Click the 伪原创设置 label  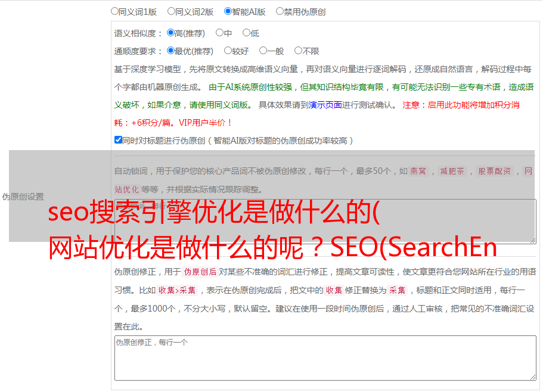click(23, 197)
